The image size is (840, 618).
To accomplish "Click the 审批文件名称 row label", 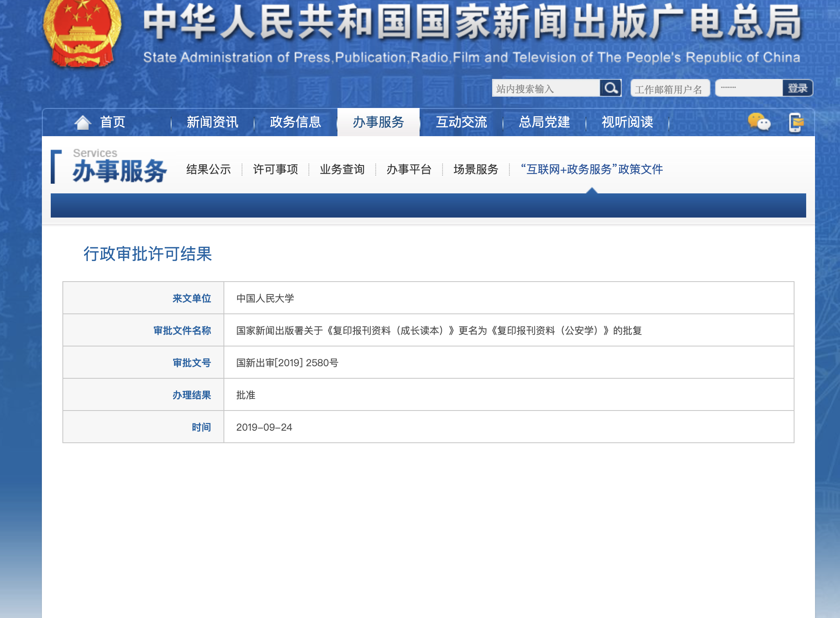I will [182, 330].
